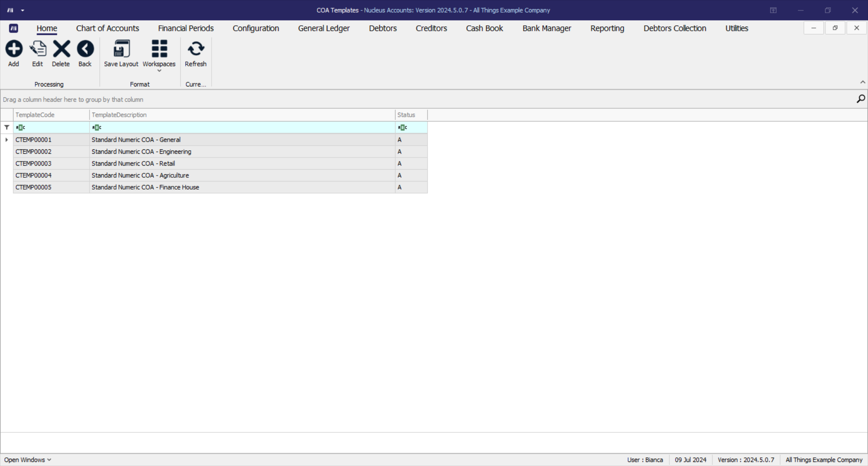Select the Home ribbon tab

pos(47,29)
